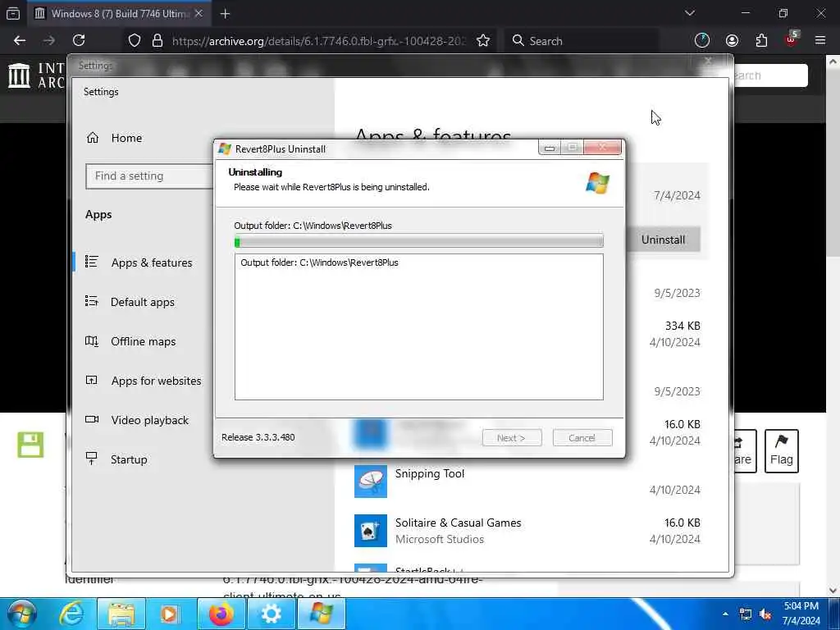Open Startup settings page
Screen dimensions: 840x630
(x=129, y=459)
